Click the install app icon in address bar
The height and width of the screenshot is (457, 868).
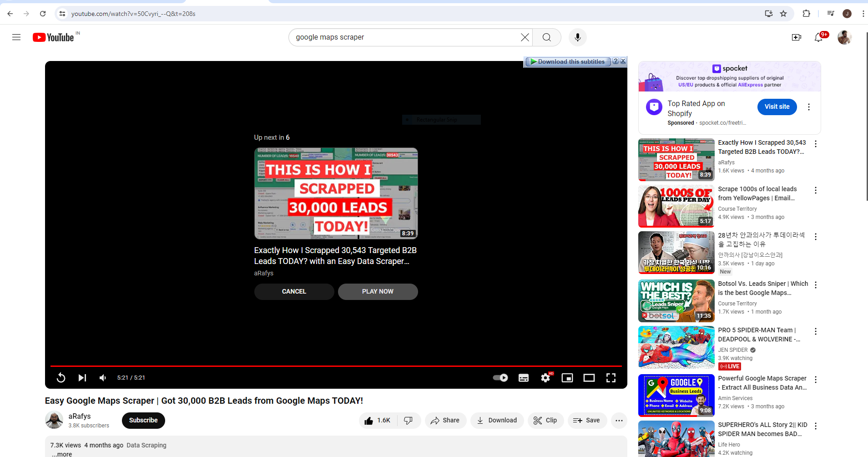[x=769, y=14]
